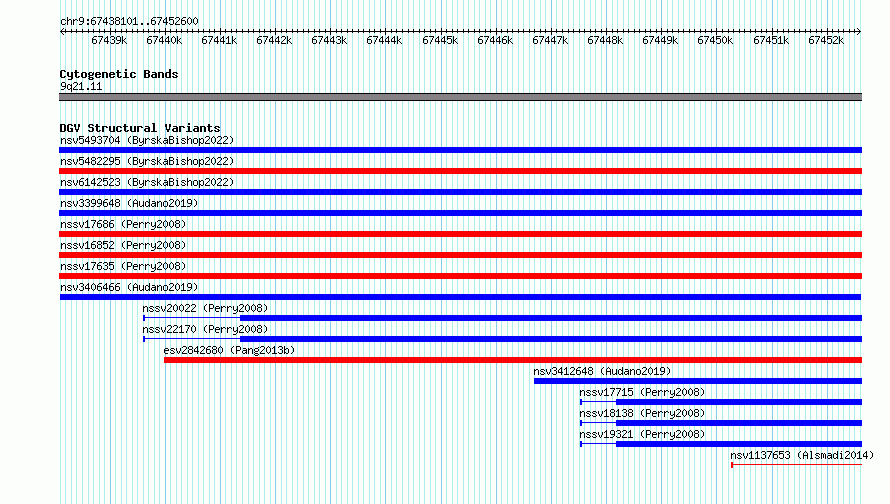890x504 pixels.
Task: Click the nsv3412648 (Audano2019) label
Action: 602,371
